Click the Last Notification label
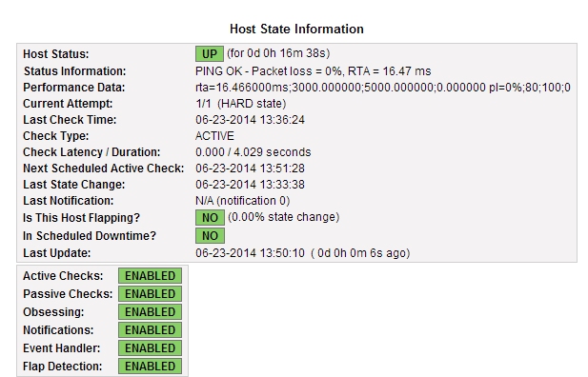Viewport: 588px width, 377px height. (x=69, y=201)
